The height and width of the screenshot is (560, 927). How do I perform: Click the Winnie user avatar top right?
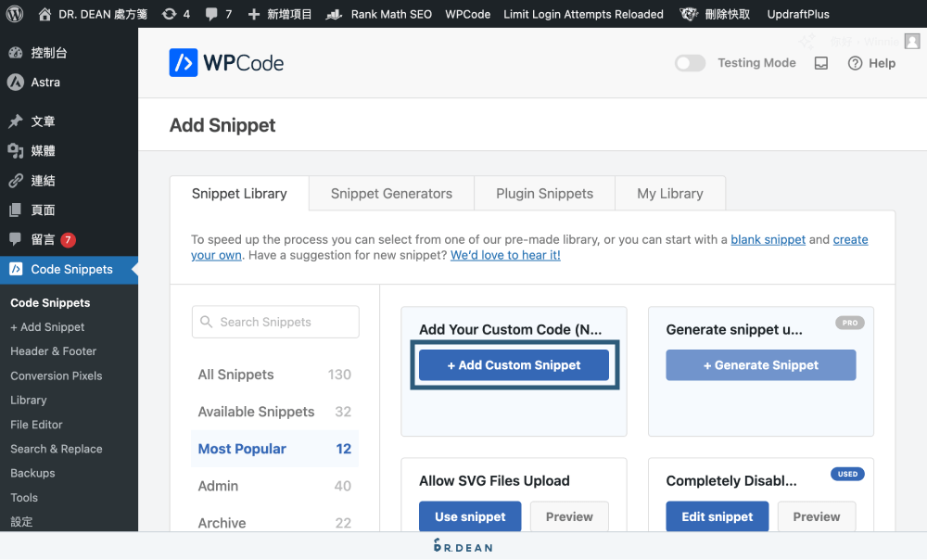pyautogui.click(x=911, y=41)
